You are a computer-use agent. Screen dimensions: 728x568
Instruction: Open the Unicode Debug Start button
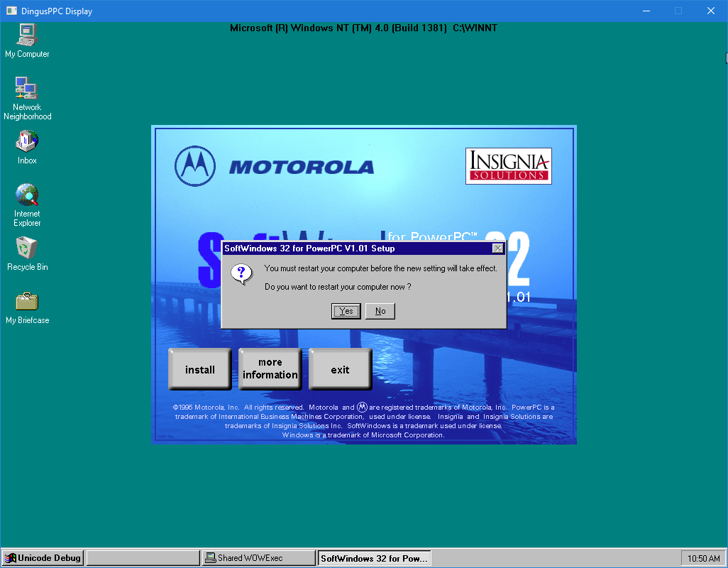(43, 558)
